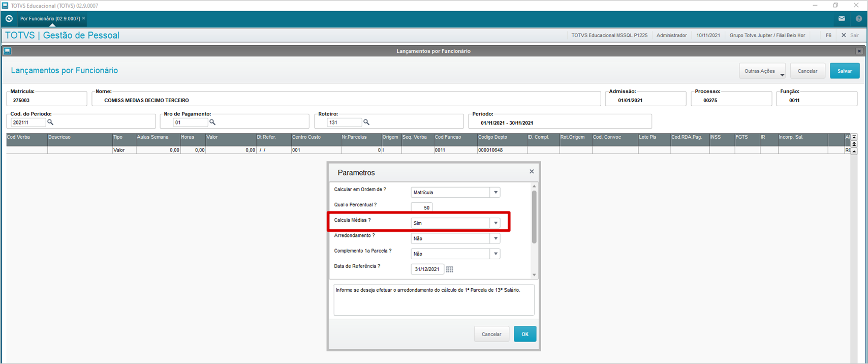Click the Matricula field 275003
The height and width of the screenshot is (364, 868).
click(47, 99)
